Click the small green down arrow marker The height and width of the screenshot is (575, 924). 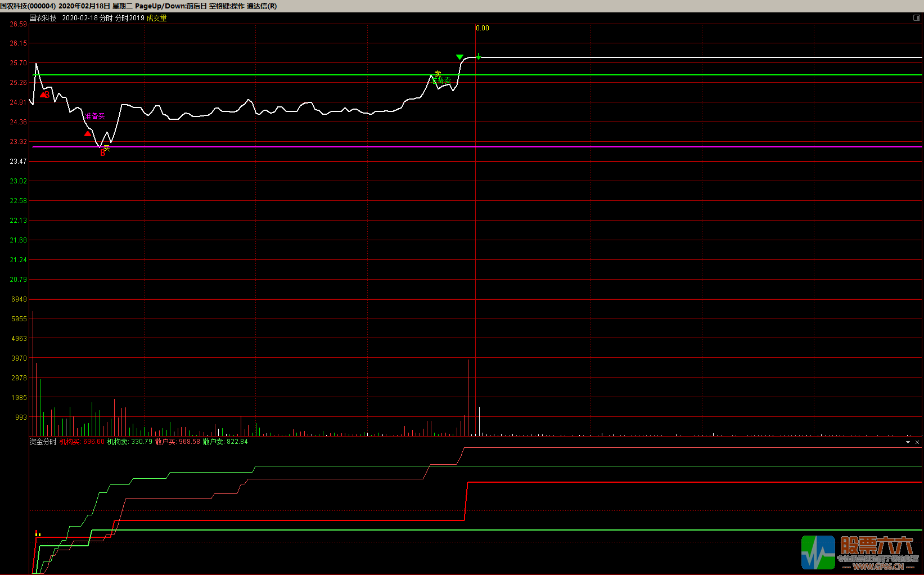click(x=479, y=56)
